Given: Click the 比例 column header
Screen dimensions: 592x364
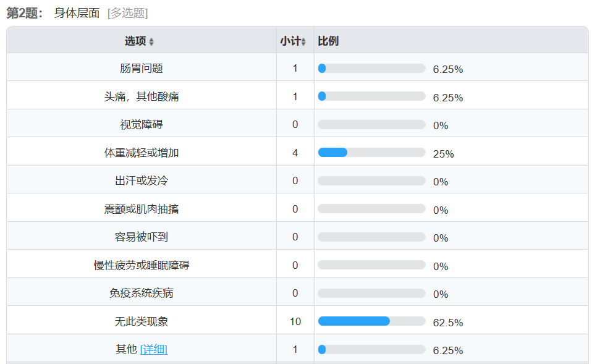Looking at the screenshot, I should pyautogui.click(x=328, y=41).
